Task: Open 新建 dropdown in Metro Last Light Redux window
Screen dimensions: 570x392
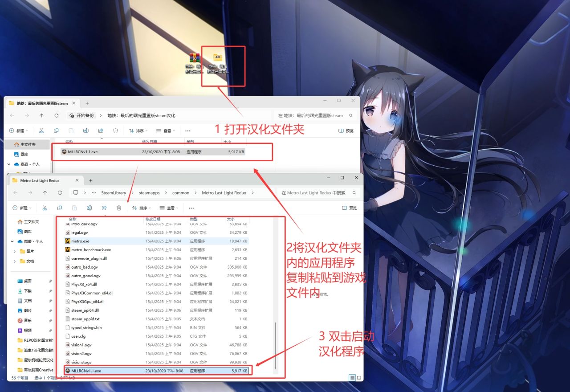Action: click(22, 208)
